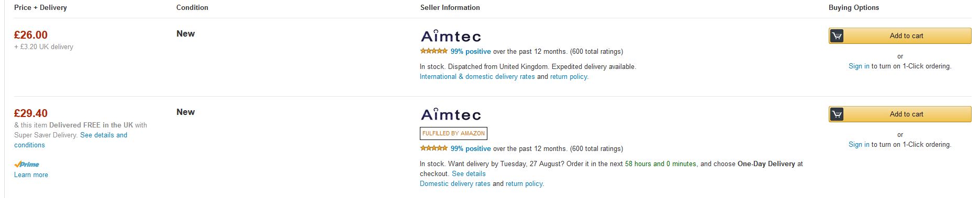Viewport: 980px width, 198px height.
Task: Add the £29.40 offer to cart
Action: click(900, 114)
